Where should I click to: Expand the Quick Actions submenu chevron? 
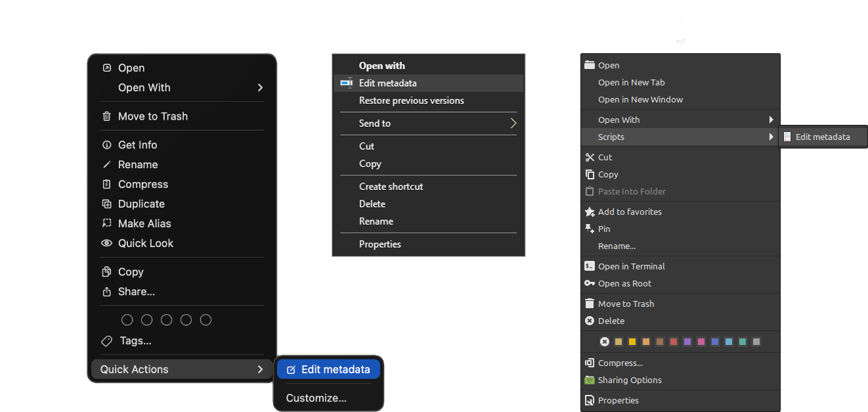(260, 369)
